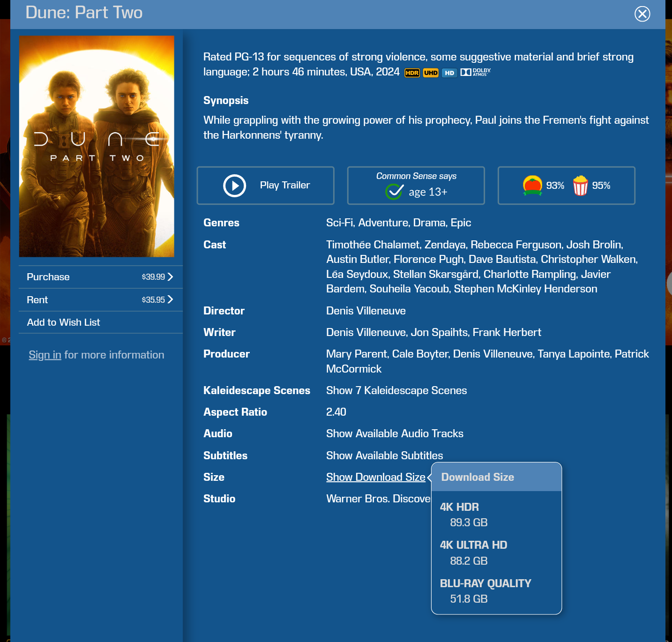This screenshot has width=672, height=642.
Task: Click the HD badge icon
Action: [x=449, y=73]
